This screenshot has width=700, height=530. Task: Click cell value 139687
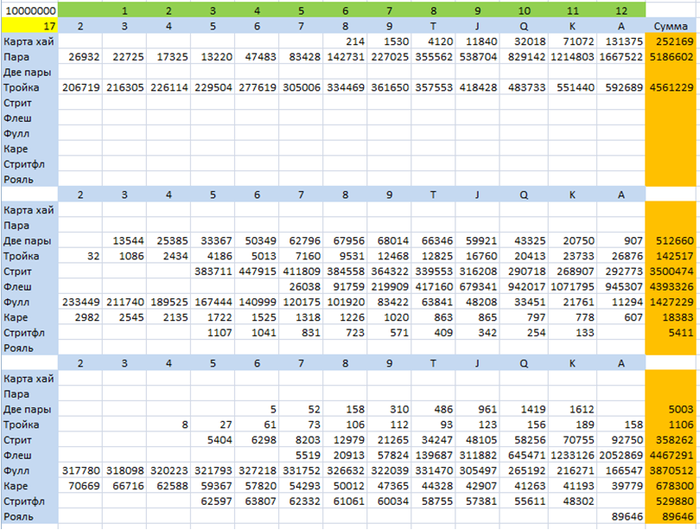point(433,455)
